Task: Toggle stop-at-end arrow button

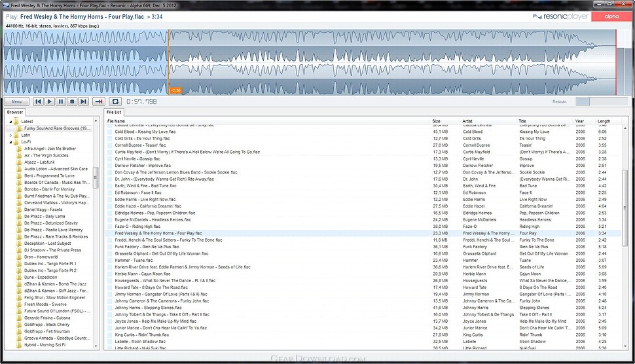Action: tap(99, 101)
